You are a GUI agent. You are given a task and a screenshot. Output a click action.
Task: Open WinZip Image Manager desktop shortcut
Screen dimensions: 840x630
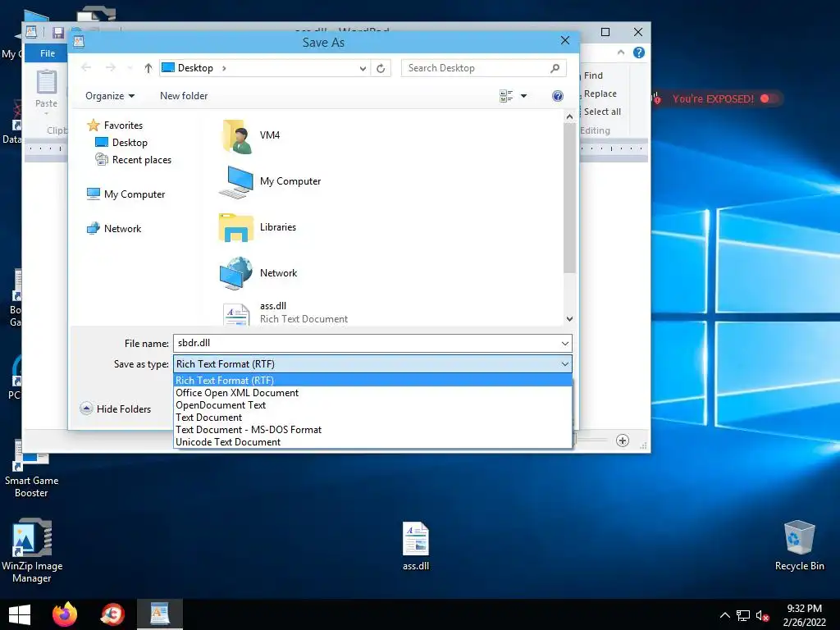pos(32,550)
